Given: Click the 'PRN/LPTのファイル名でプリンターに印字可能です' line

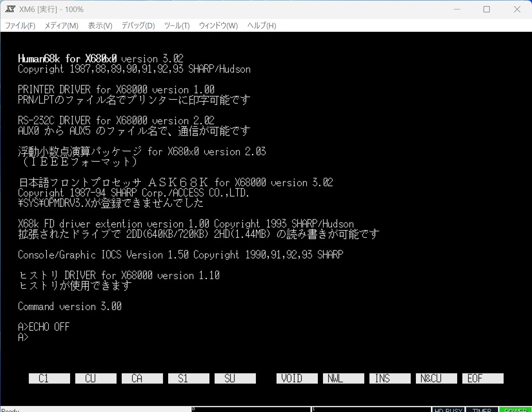Looking at the screenshot, I should pos(134,100).
